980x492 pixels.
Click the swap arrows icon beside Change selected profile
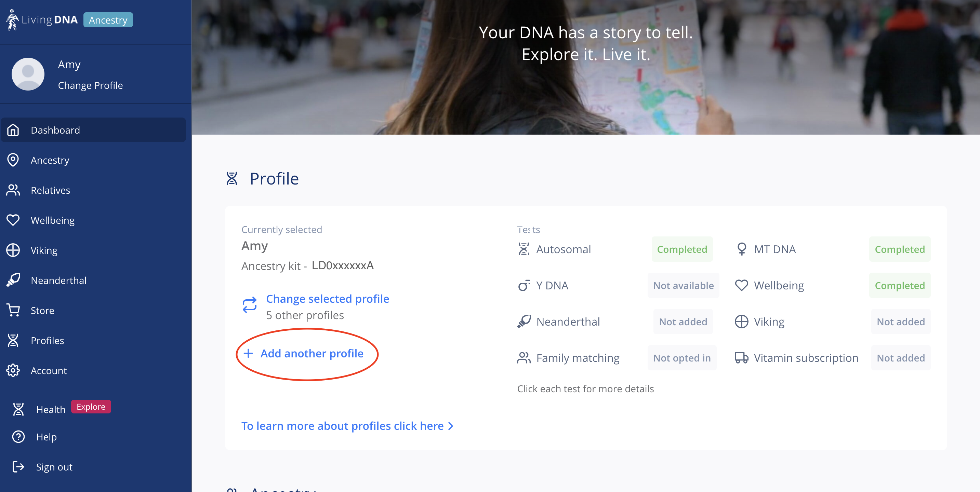[x=250, y=305]
